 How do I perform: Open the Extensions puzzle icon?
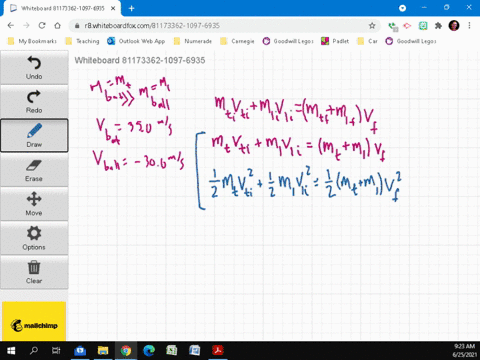point(438,26)
